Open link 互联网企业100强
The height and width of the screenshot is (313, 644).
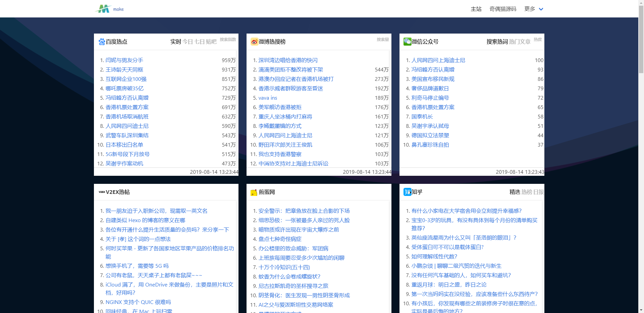(x=126, y=79)
